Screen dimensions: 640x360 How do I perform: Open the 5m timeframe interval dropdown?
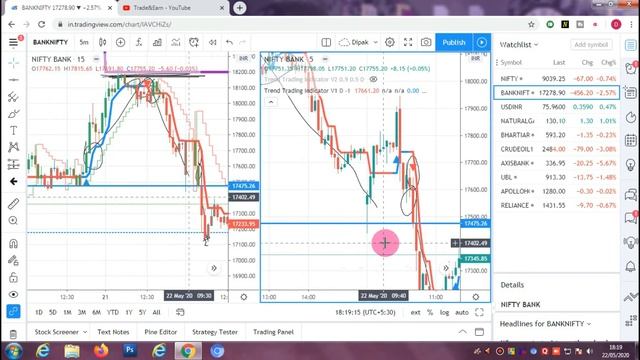coord(84,42)
